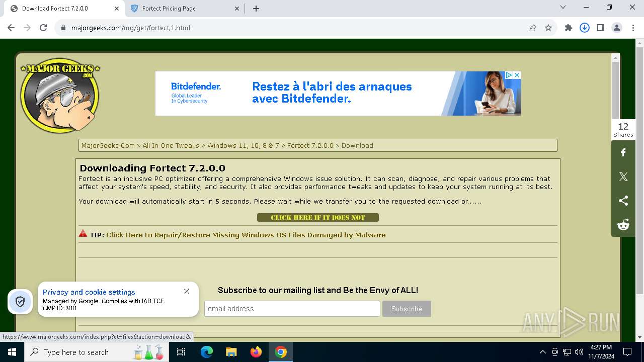Open the generic share icon

(x=623, y=201)
